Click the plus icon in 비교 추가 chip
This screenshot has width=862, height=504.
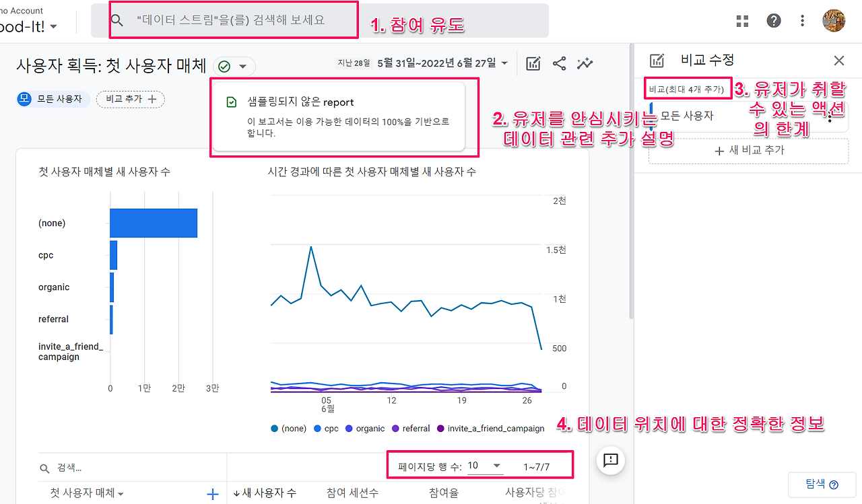(152, 99)
